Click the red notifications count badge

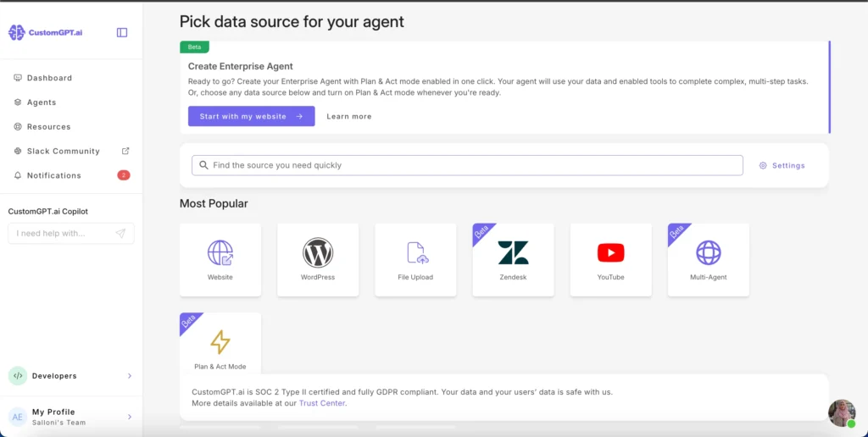coord(124,175)
